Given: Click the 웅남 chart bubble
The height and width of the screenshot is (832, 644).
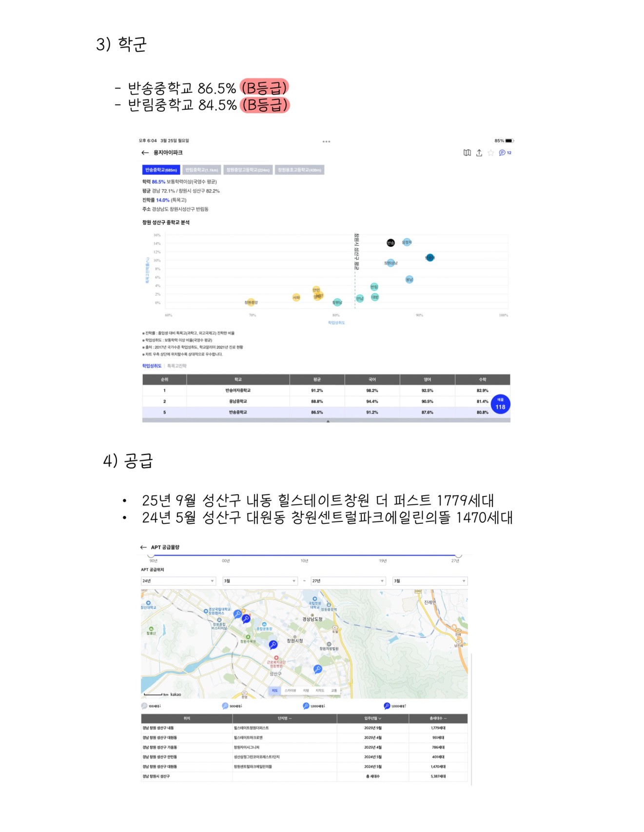Looking at the screenshot, I should (x=410, y=279).
